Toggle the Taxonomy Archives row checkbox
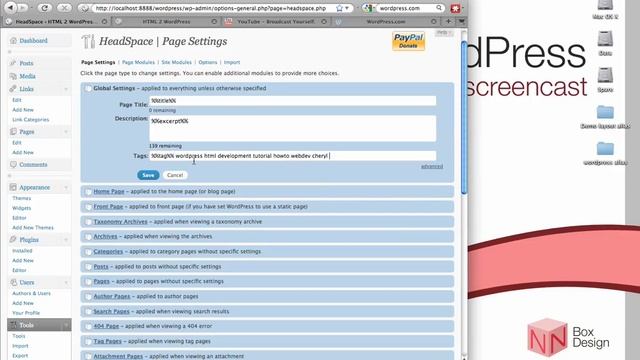The height and width of the screenshot is (360, 640). (x=88, y=222)
